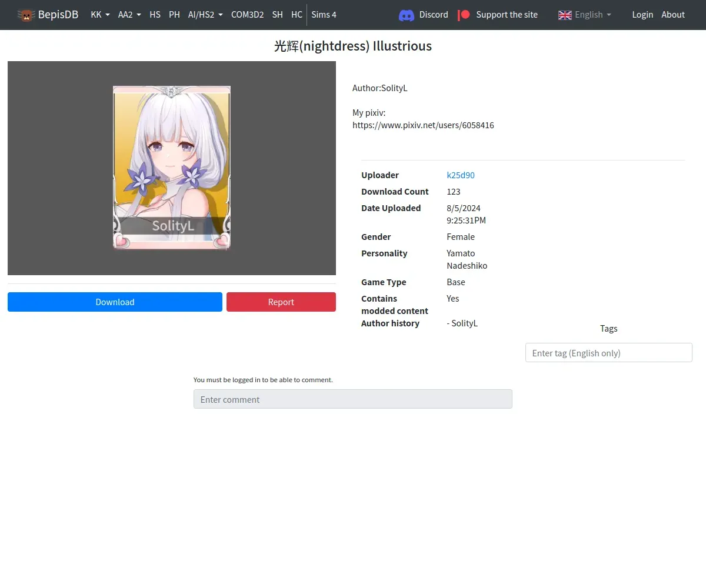Image resolution: width=706 pixels, height=588 pixels.
Task: Click the Patreon support icon
Action: point(464,15)
